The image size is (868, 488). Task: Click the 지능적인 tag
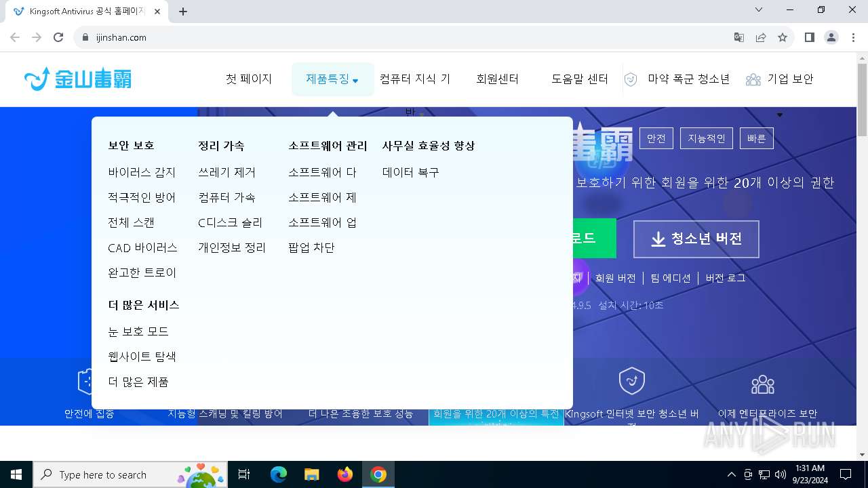pyautogui.click(x=707, y=138)
